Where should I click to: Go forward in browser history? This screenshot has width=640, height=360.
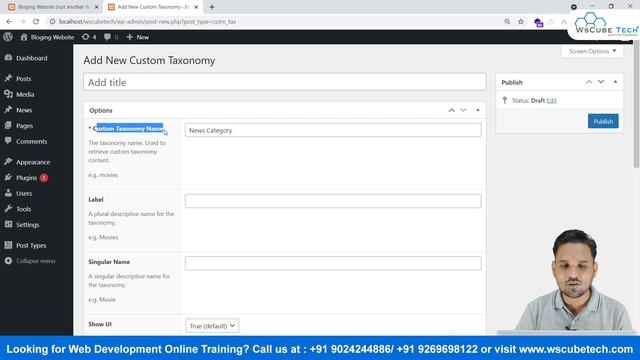[x=22, y=22]
